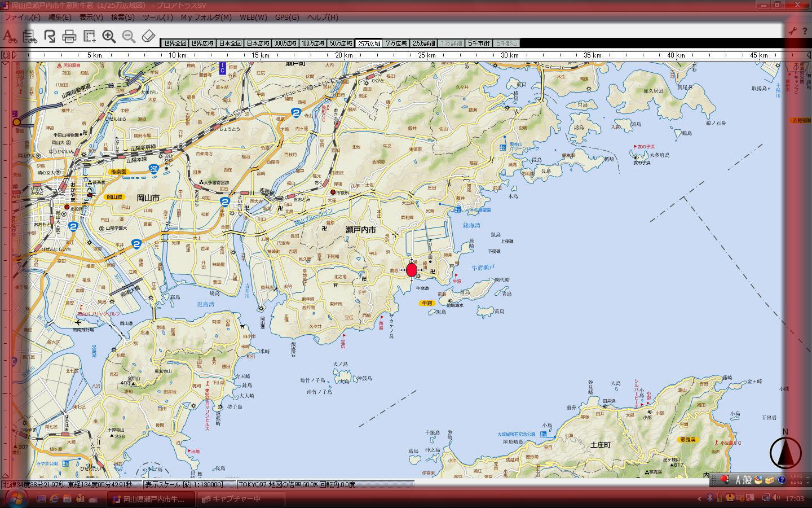Switch map scale to 7万広域

coord(396,43)
